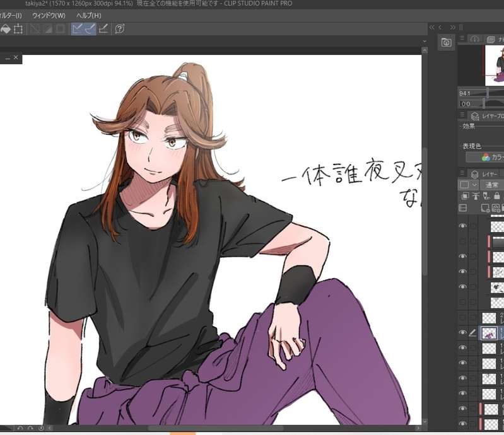Click the double-right arrows on palette dock
This screenshot has height=435, width=504.
pyautogui.click(x=452, y=27)
